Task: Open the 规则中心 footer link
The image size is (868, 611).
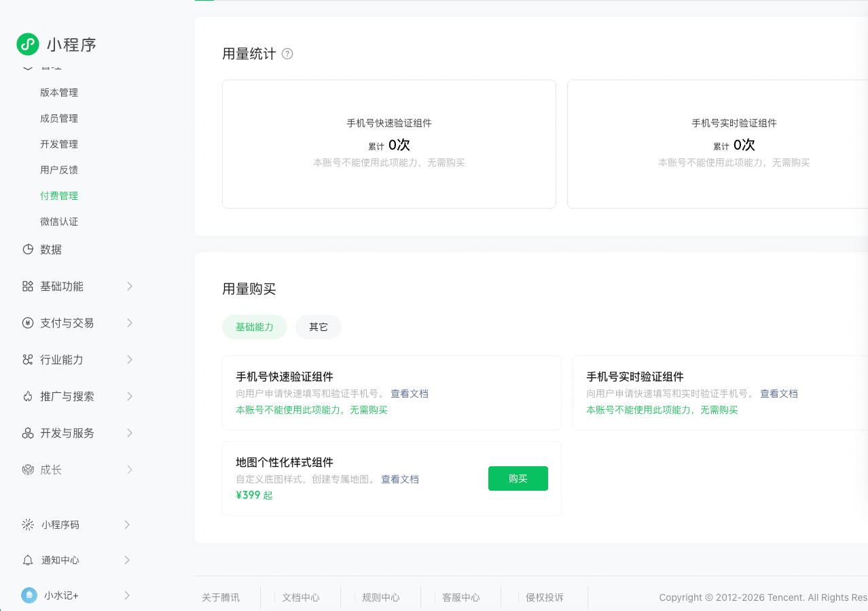Action: (381, 597)
